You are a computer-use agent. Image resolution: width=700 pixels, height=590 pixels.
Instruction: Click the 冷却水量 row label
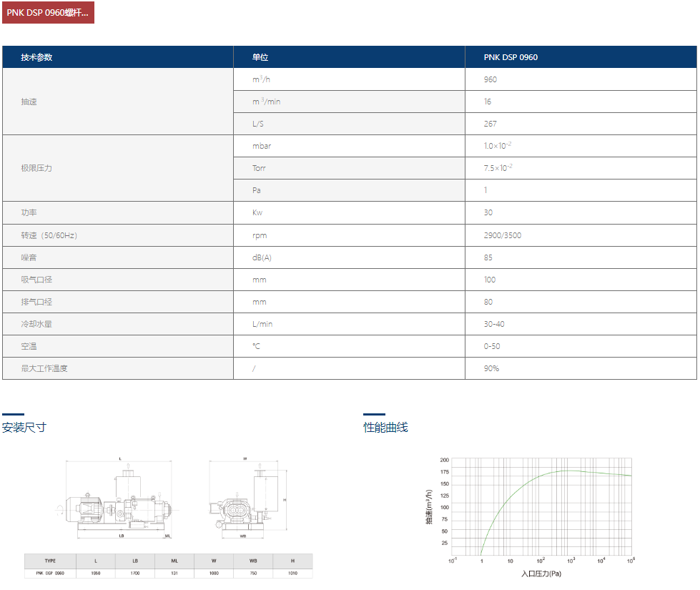pyautogui.click(x=36, y=324)
